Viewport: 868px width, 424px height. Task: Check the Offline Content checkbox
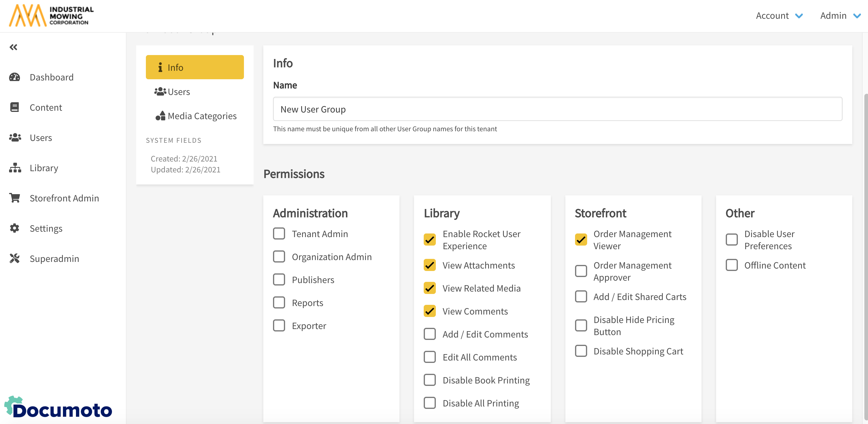pyautogui.click(x=732, y=265)
